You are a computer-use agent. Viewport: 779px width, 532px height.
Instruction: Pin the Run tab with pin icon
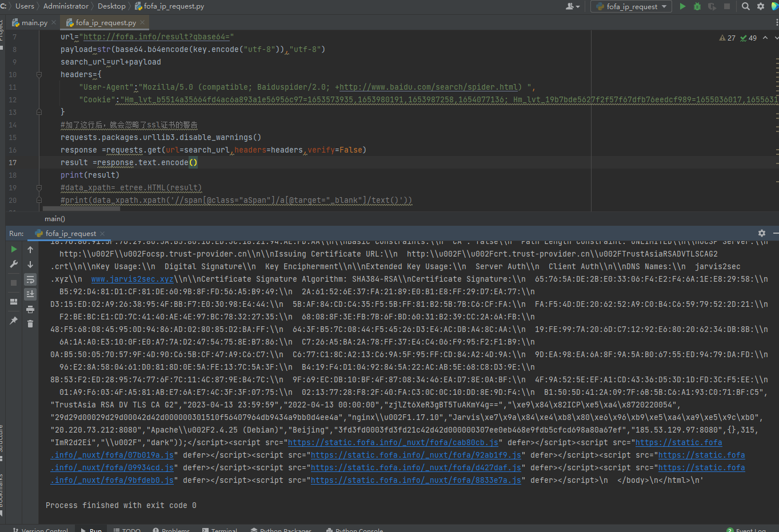pos(14,321)
